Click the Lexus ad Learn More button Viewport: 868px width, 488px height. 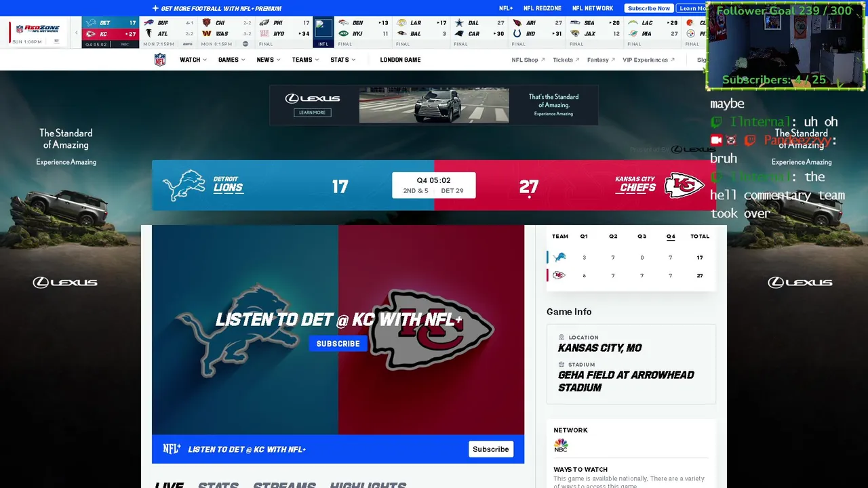click(312, 113)
